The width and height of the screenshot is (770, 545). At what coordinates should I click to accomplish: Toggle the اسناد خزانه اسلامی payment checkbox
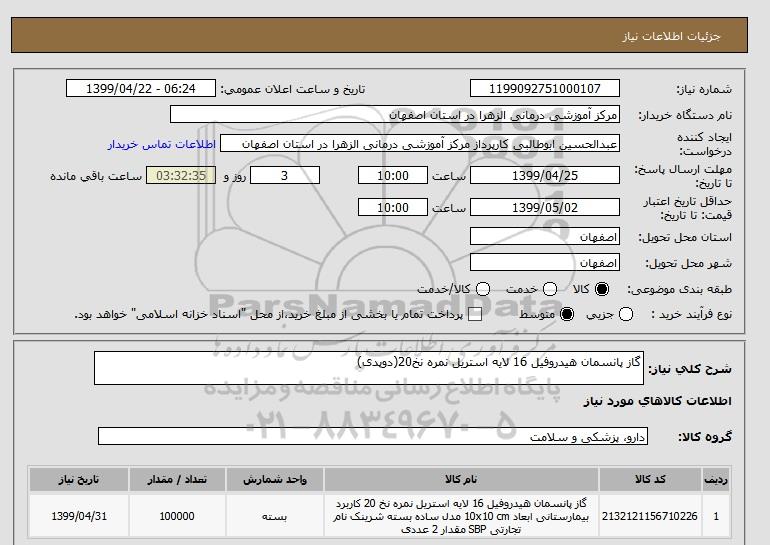coord(475,315)
